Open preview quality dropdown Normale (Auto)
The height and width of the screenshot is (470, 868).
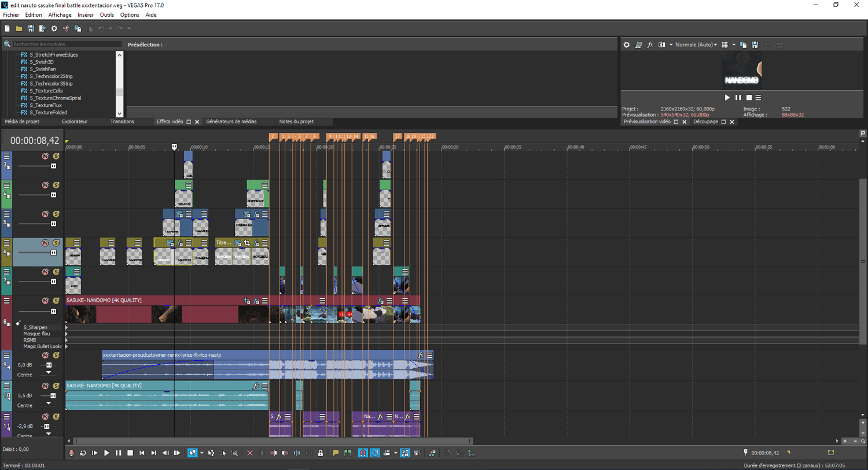(x=696, y=45)
